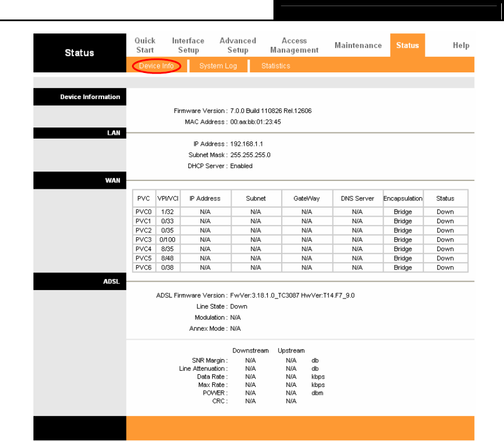This screenshot has height=441, width=504.
Task: Open the Interface Setup tab
Action: click(x=188, y=45)
